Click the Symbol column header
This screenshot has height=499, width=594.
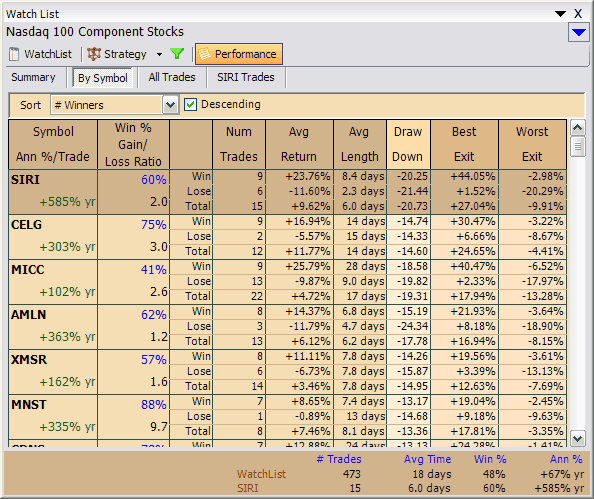coord(53,144)
